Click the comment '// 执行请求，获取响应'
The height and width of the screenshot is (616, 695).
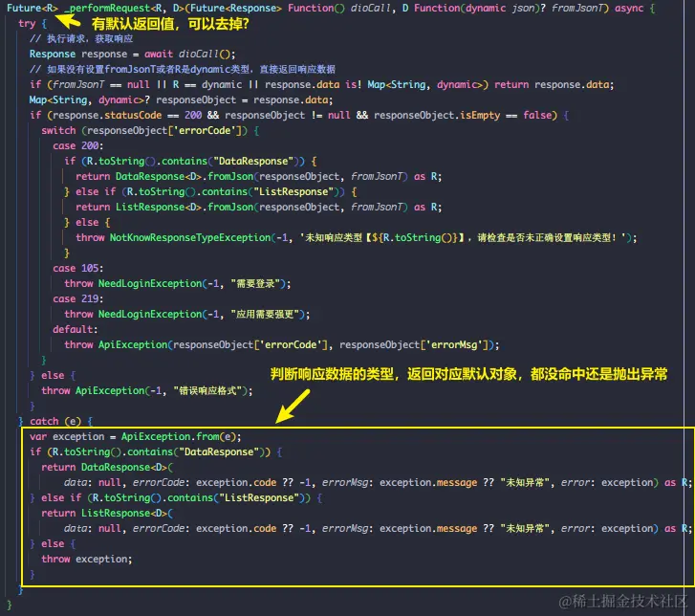(81, 38)
